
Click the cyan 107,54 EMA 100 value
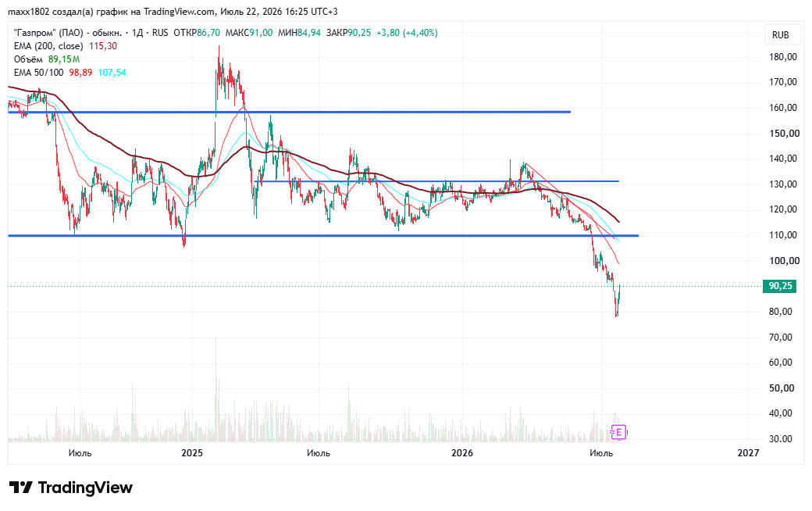(x=112, y=73)
